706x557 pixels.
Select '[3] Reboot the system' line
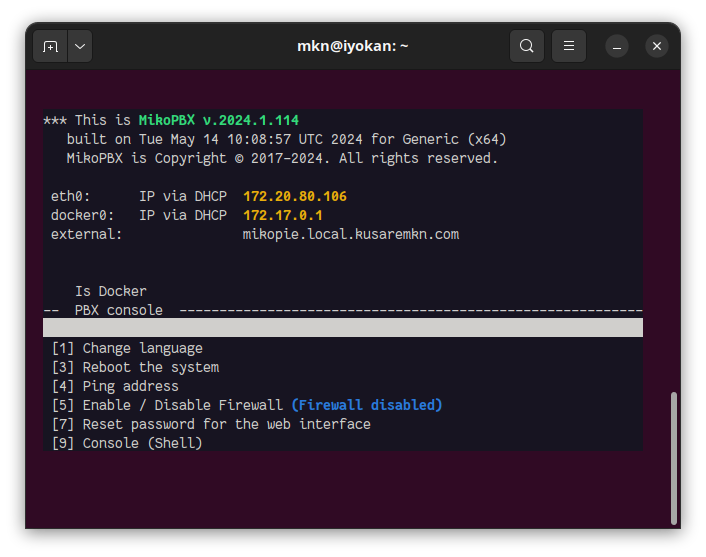point(136,367)
